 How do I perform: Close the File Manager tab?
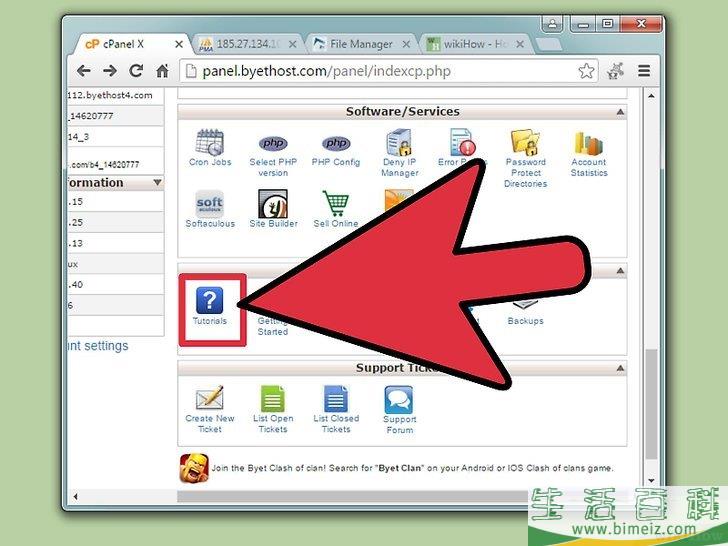tap(406, 44)
